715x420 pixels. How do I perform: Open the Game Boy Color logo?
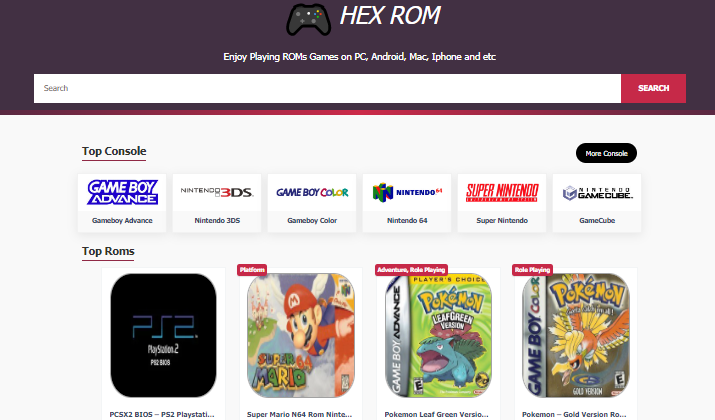pos(312,192)
